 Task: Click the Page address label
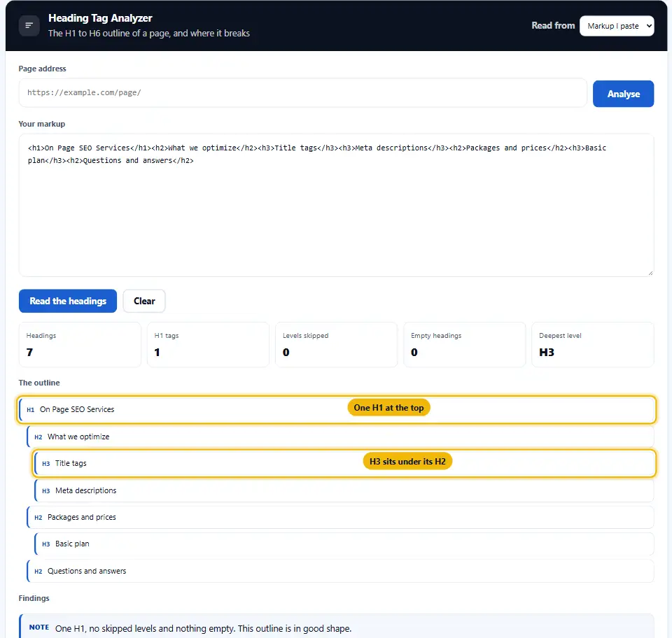click(43, 69)
